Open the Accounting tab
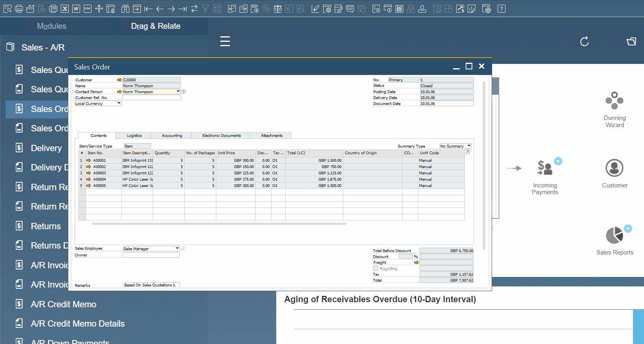 tap(172, 135)
